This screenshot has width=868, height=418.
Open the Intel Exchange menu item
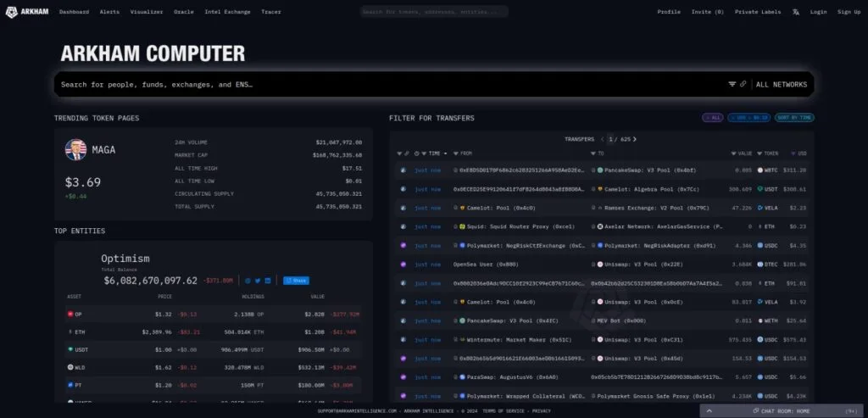pos(227,12)
